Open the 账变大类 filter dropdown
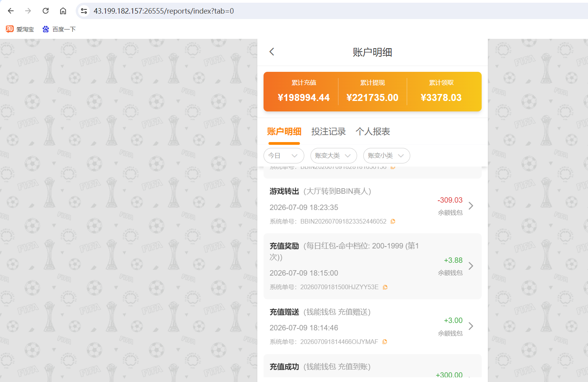588x382 pixels. coord(334,156)
